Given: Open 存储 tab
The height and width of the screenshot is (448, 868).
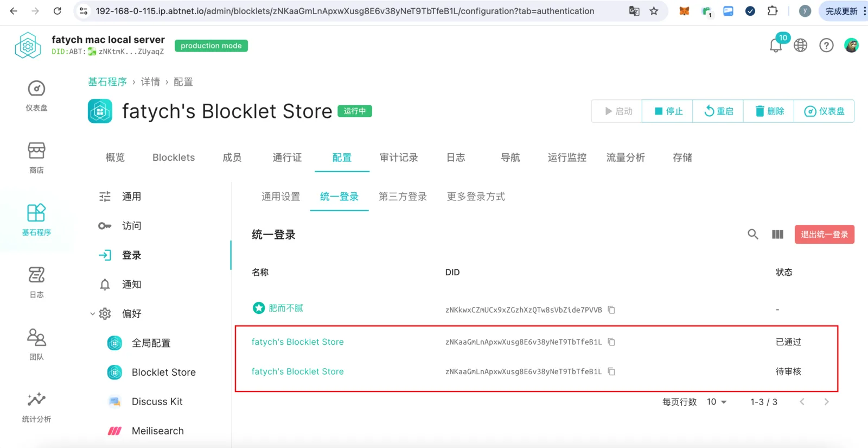Looking at the screenshot, I should (x=682, y=157).
